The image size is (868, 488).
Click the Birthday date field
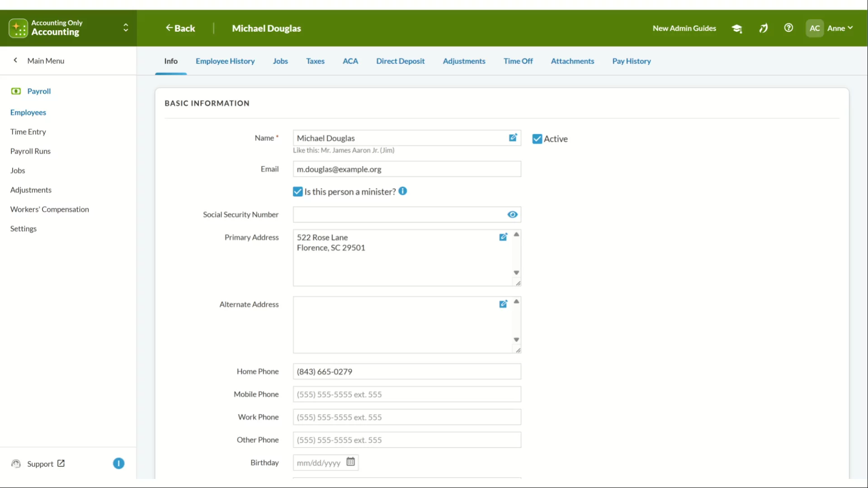325,463
